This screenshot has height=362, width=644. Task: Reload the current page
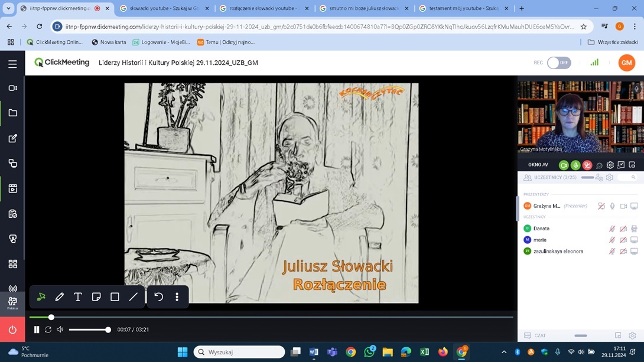[40, 27]
